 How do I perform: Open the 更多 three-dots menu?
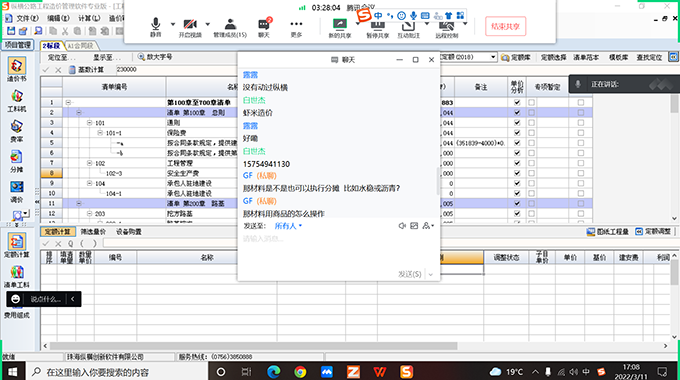click(296, 28)
